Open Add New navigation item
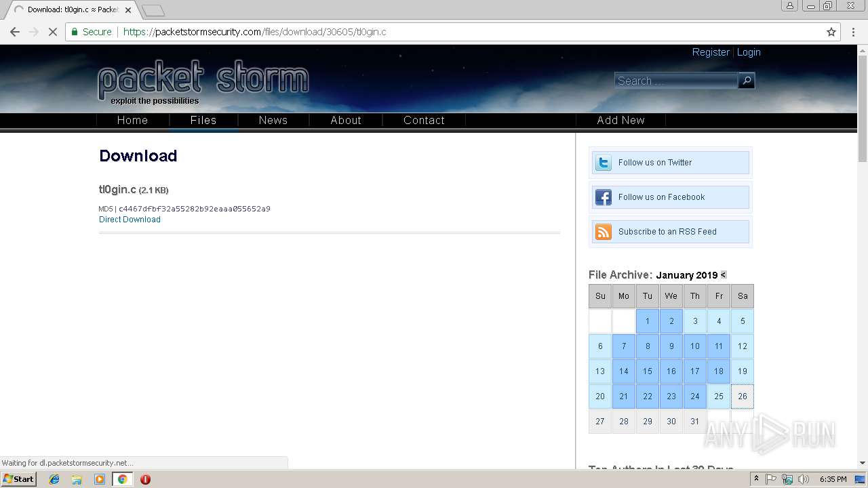The height and width of the screenshot is (488, 868). 620,120
